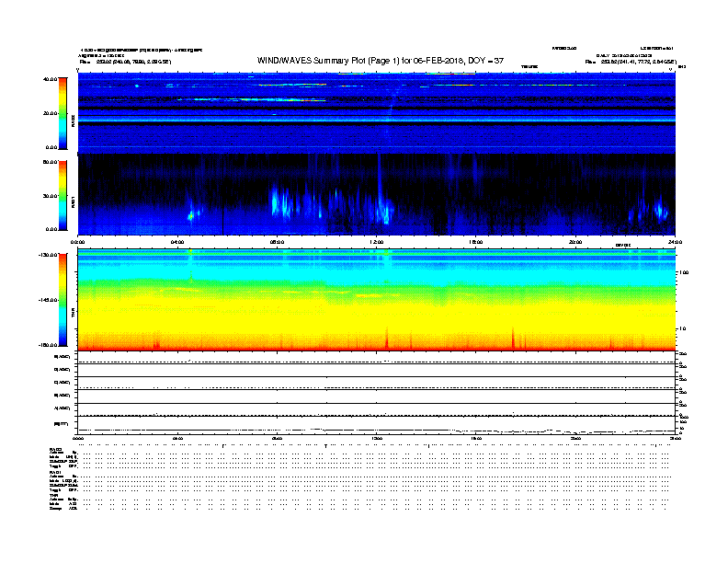This screenshot has height=563, width=728.
Task: Click the radio burst near 08:00 in RAD1
Action: pyautogui.click(x=279, y=201)
